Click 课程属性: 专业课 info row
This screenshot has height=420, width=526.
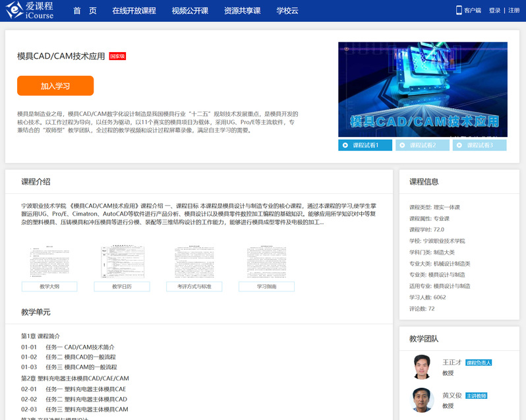pyautogui.click(x=429, y=219)
